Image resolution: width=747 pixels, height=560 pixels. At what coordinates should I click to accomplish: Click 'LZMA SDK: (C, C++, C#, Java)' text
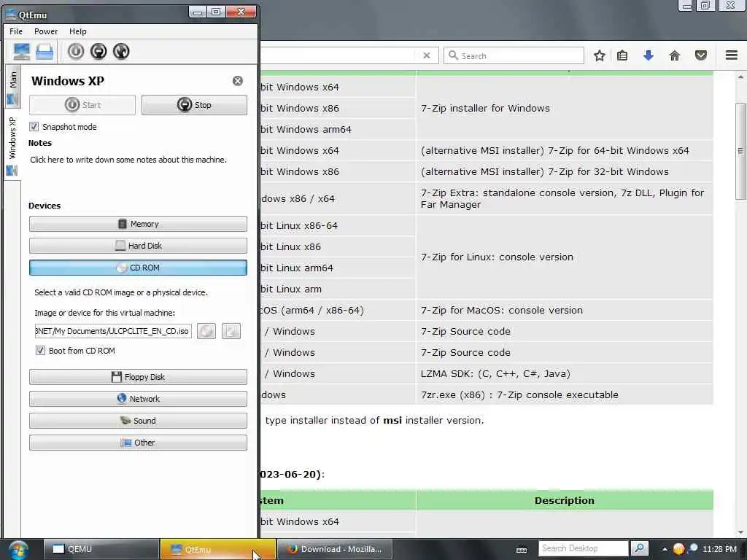pyautogui.click(x=495, y=374)
